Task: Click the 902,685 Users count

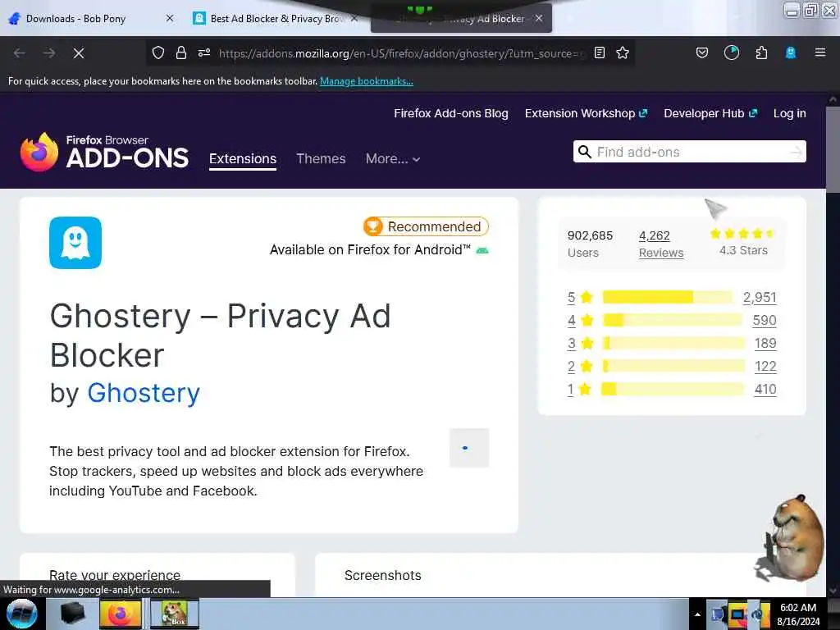Action: [590, 244]
